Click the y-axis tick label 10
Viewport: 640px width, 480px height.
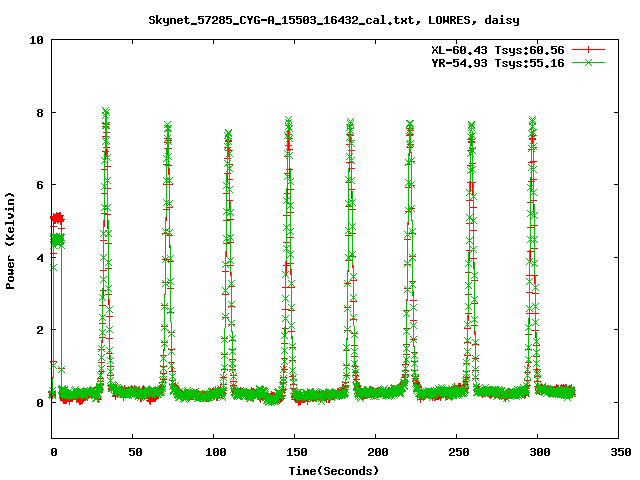[36, 40]
